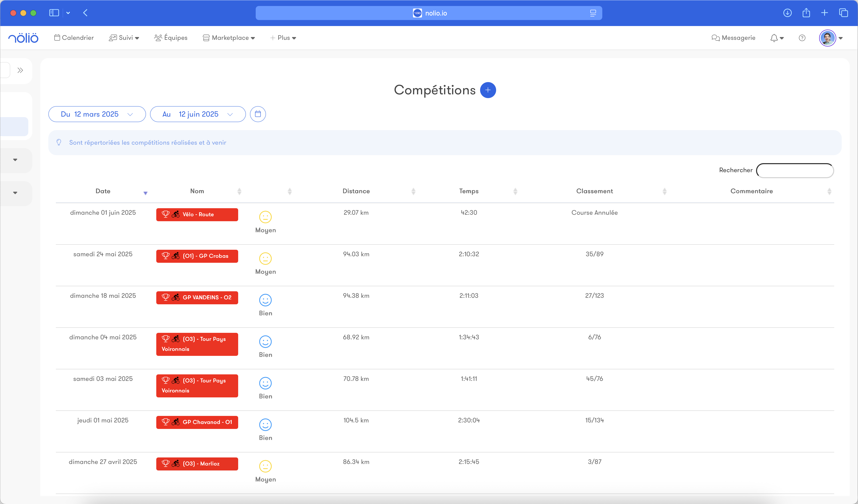The image size is (858, 504).
Task: Open the Messagerie link
Action: click(733, 38)
